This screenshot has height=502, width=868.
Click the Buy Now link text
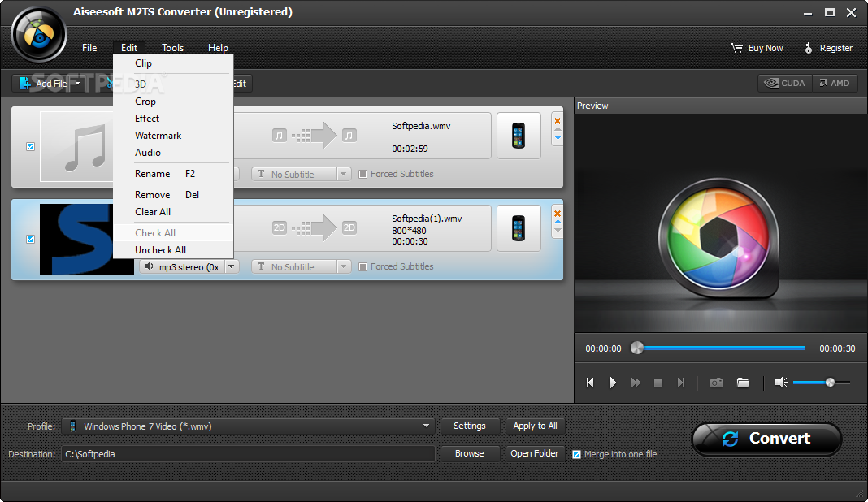766,48
